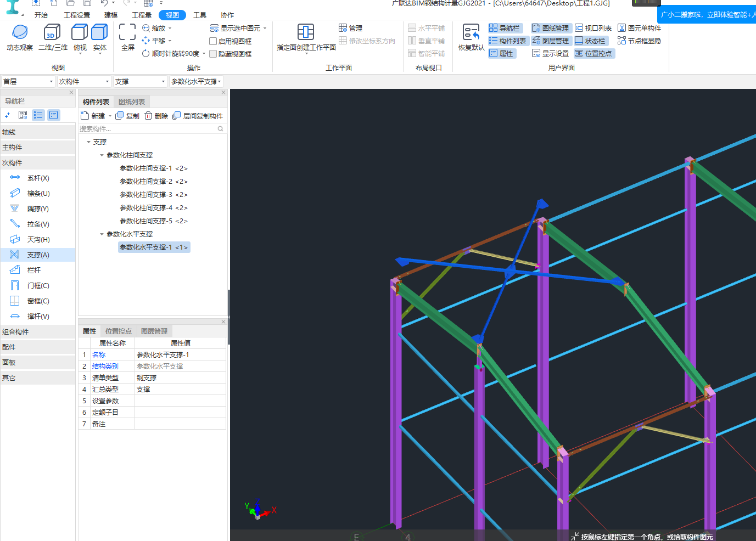Open the 支撑 type dropdown
This screenshot has height=541, width=756.
(x=140, y=81)
